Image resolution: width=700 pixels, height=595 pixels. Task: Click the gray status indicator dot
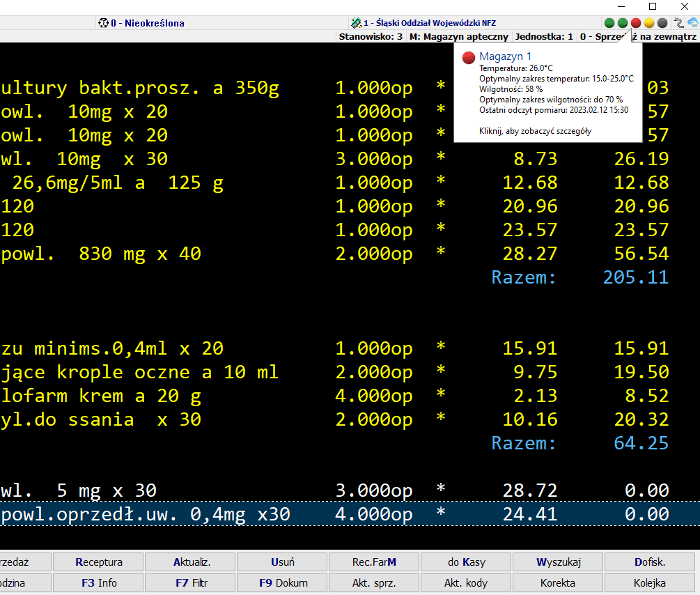[x=662, y=23]
